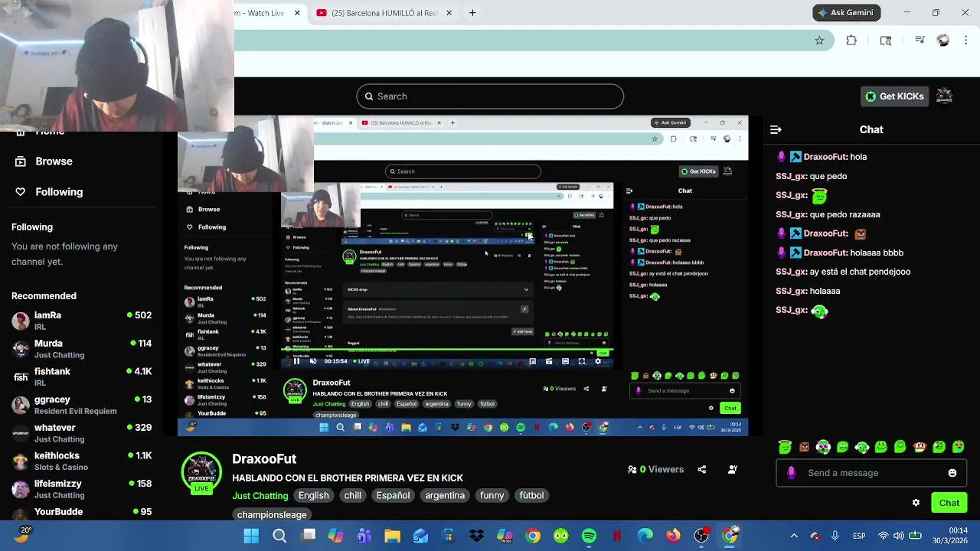The width and height of the screenshot is (980, 551).
Task: Pick the red-capped emote above message box
Action: (920, 447)
